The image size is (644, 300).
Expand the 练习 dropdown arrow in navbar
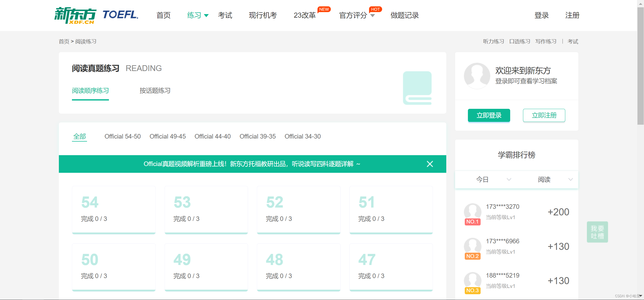[x=206, y=16]
